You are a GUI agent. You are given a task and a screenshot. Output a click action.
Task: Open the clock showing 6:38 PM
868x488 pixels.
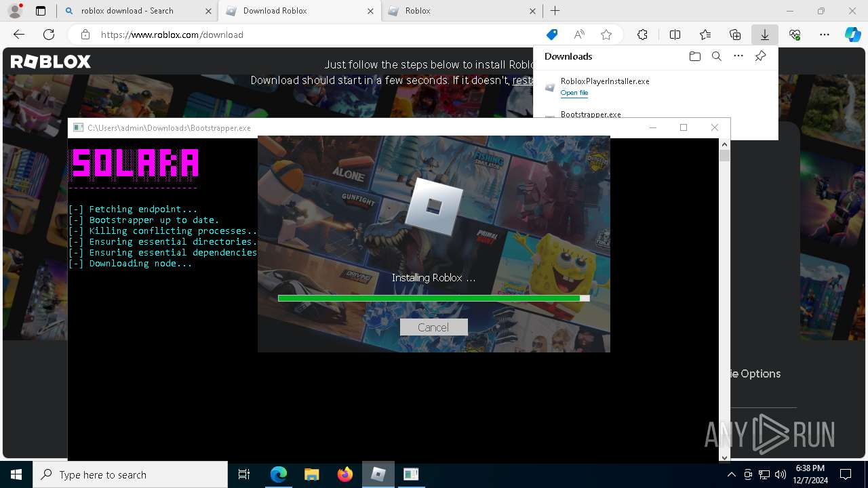[x=811, y=474]
